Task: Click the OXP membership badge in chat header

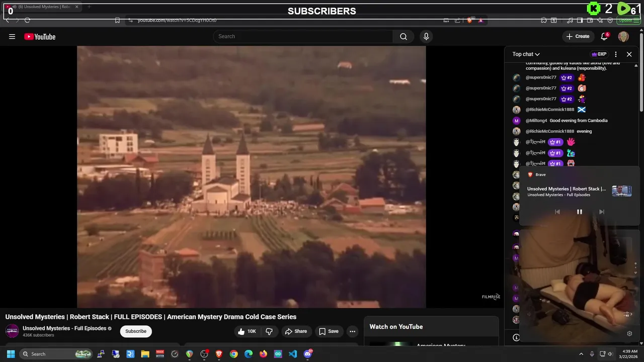Action: tap(599, 54)
